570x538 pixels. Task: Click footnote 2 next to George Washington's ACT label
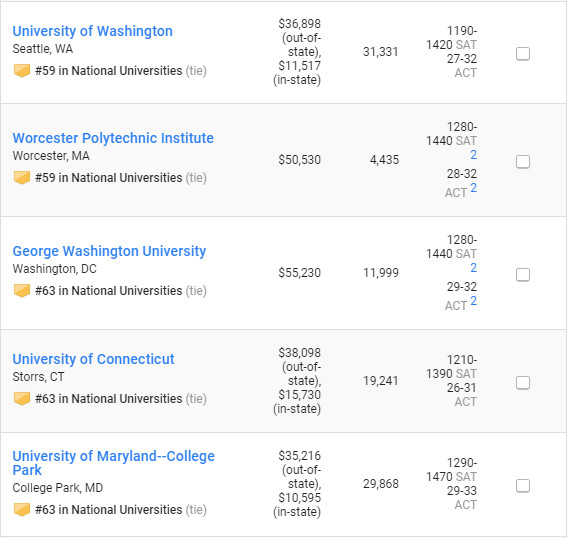pyautogui.click(x=473, y=301)
